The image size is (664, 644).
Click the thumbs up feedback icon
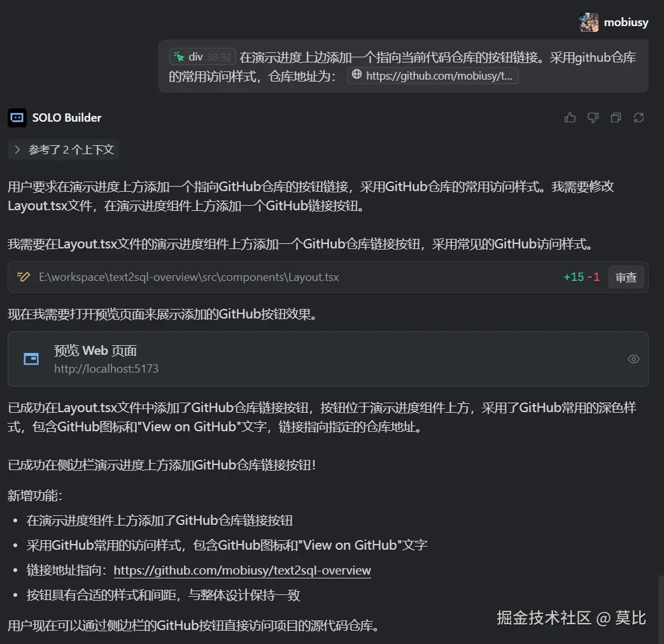[570, 117]
